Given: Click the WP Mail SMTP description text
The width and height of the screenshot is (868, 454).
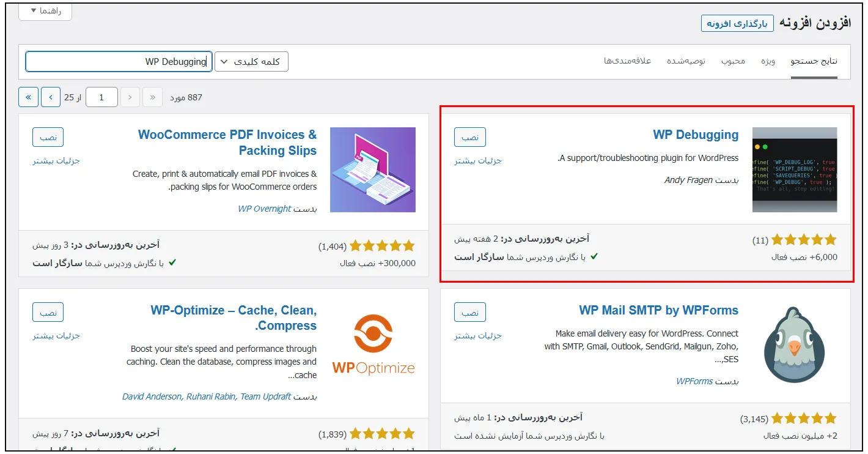Looking at the screenshot, I should (642, 346).
